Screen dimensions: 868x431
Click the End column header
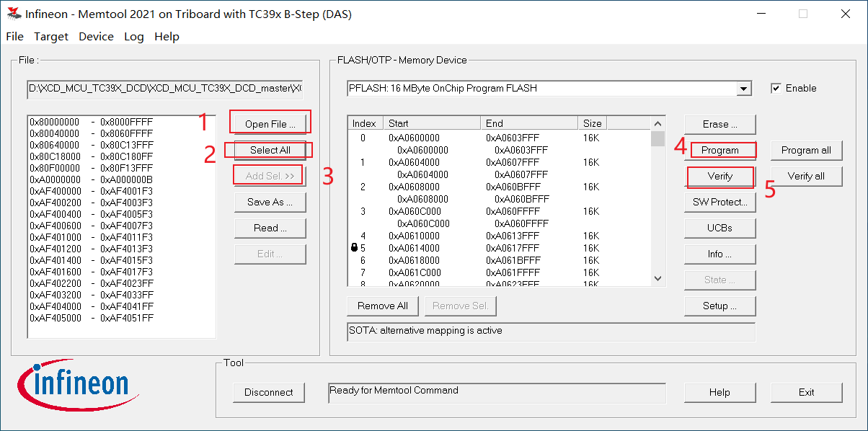529,123
